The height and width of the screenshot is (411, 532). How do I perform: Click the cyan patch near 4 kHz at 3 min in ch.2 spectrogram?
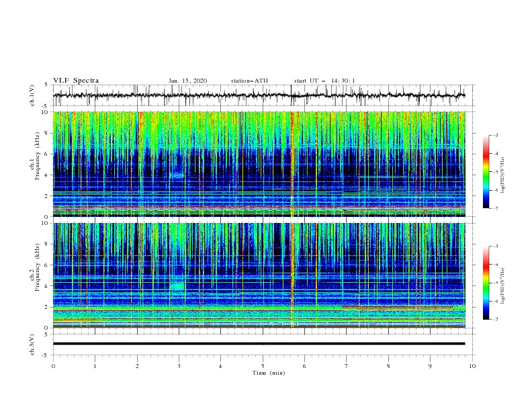pyautogui.click(x=177, y=287)
